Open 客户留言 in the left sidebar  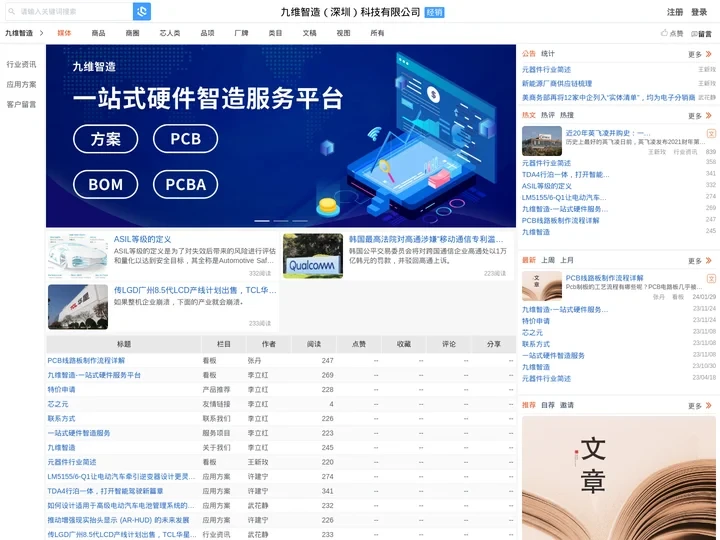tap(21, 105)
